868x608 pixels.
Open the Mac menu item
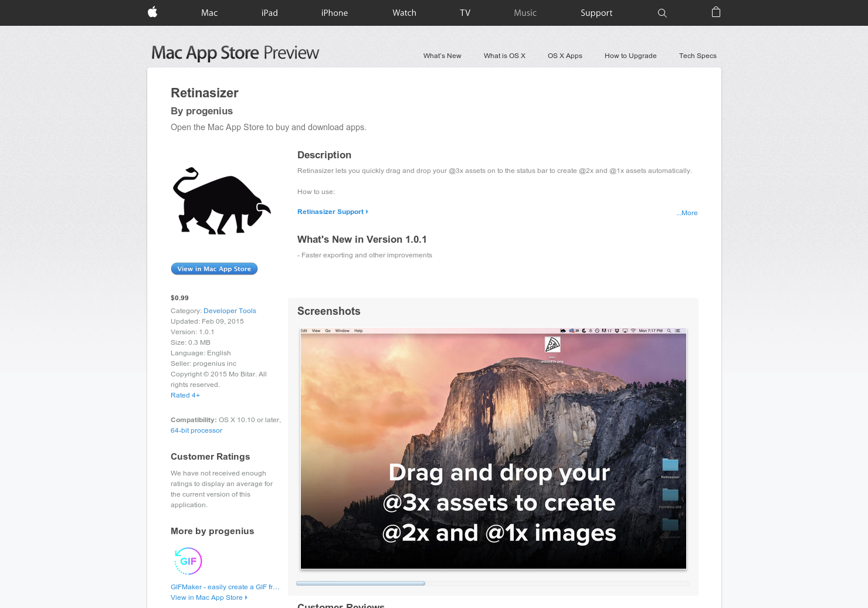pyautogui.click(x=209, y=13)
